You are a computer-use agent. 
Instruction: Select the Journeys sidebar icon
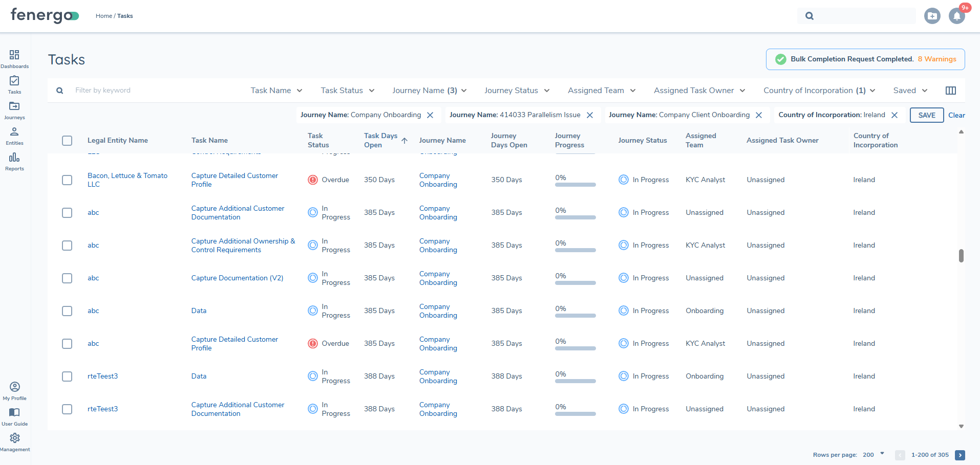pos(14,109)
